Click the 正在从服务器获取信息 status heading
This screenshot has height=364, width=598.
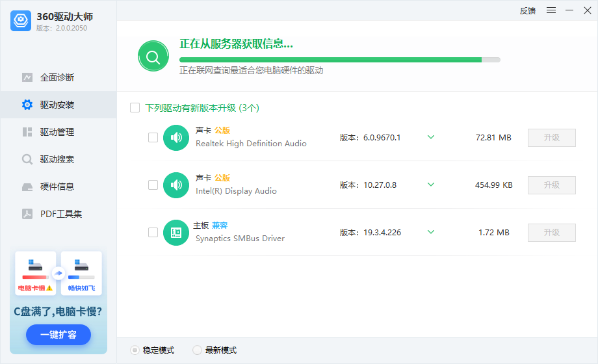click(236, 44)
